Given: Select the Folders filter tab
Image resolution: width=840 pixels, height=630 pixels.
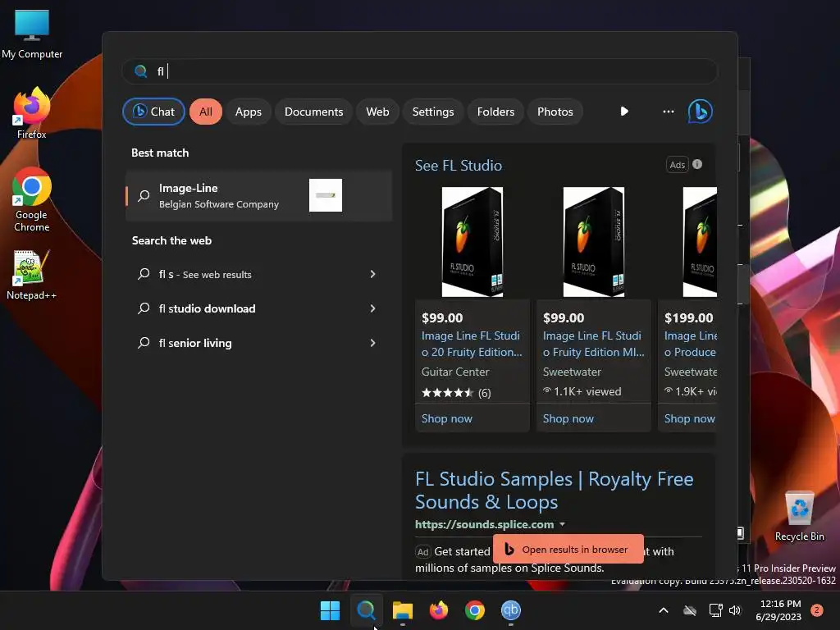Looking at the screenshot, I should point(495,112).
